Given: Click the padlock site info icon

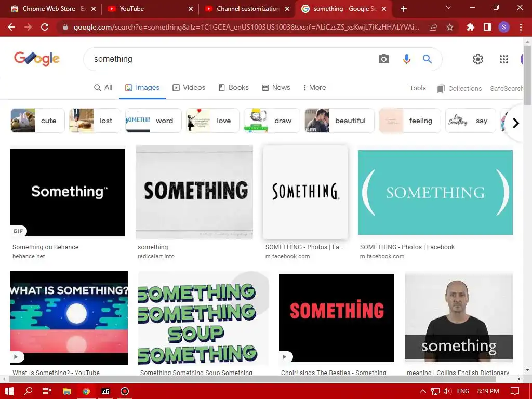Looking at the screenshot, I should tap(65, 27).
